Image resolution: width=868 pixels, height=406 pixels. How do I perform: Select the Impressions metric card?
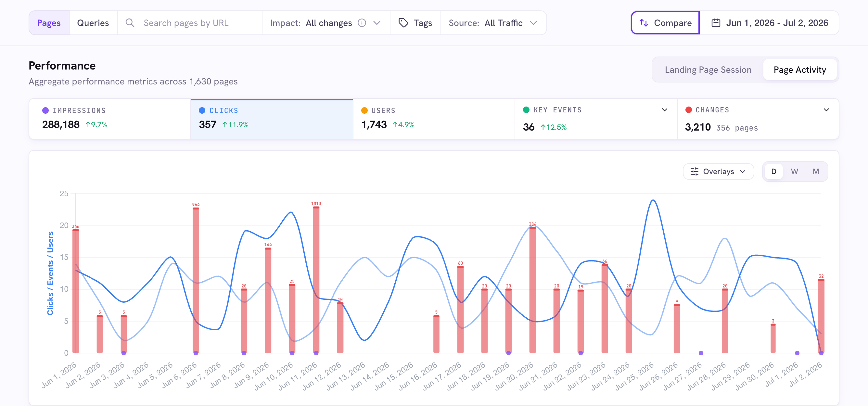pos(110,119)
